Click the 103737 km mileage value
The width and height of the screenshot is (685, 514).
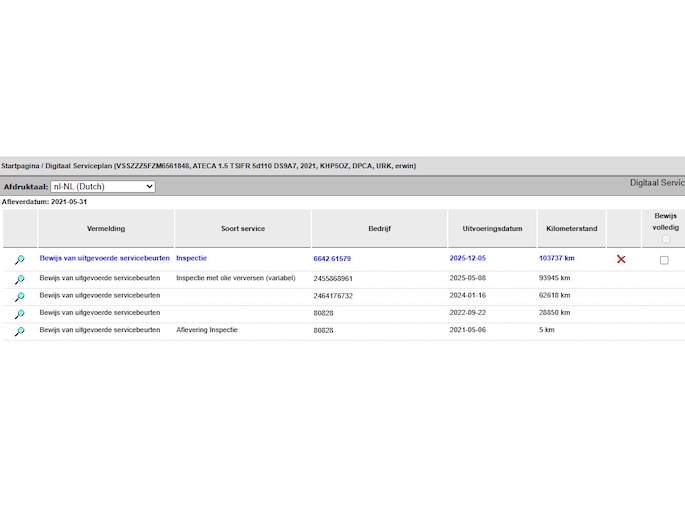click(557, 258)
